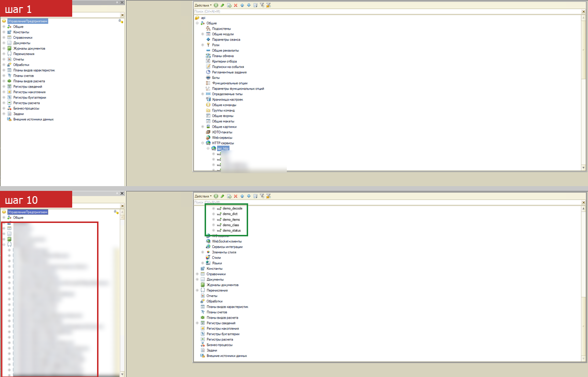Select the Подписки на события item

(x=228, y=67)
